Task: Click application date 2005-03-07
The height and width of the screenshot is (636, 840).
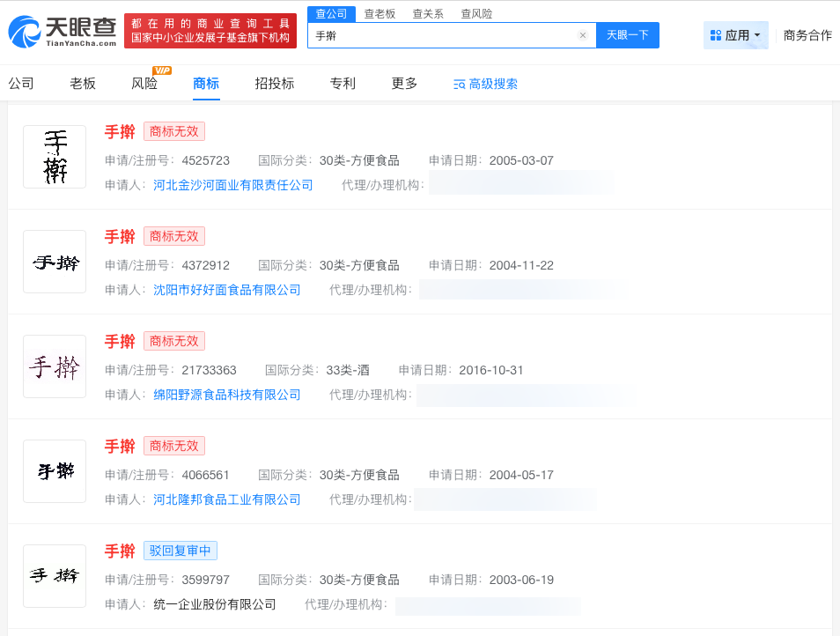Action: [521, 160]
